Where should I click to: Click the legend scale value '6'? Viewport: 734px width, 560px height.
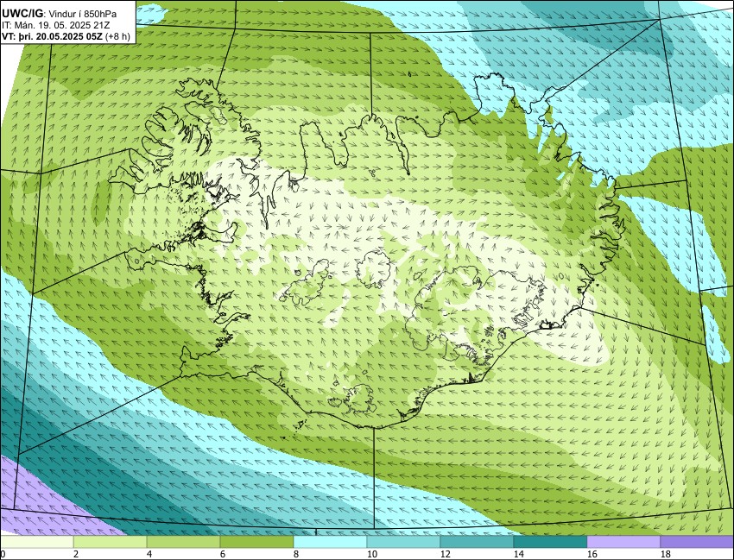(222, 554)
